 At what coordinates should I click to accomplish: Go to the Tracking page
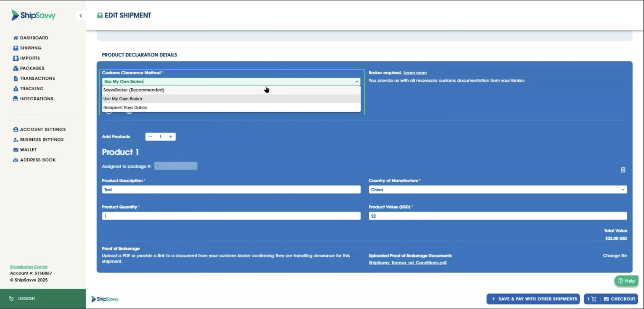(32, 89)
